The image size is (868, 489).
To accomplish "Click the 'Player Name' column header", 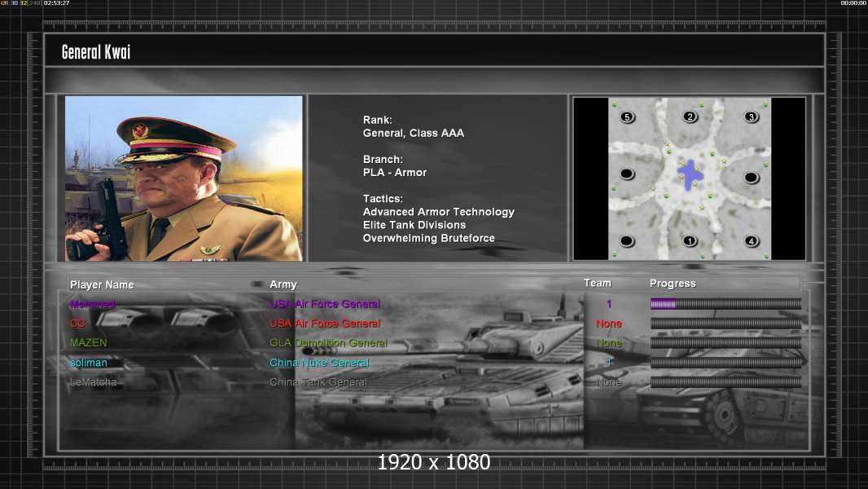I will click(x=102, y=284).
